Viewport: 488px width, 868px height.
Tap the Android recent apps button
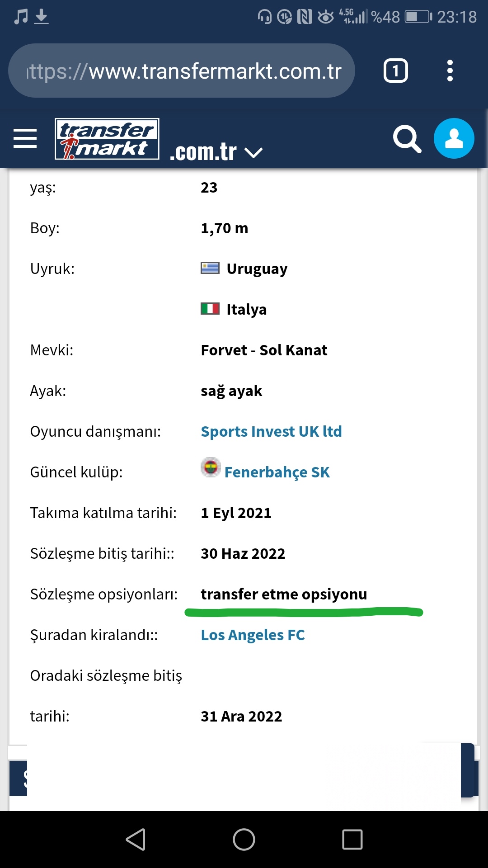(352, 840)
